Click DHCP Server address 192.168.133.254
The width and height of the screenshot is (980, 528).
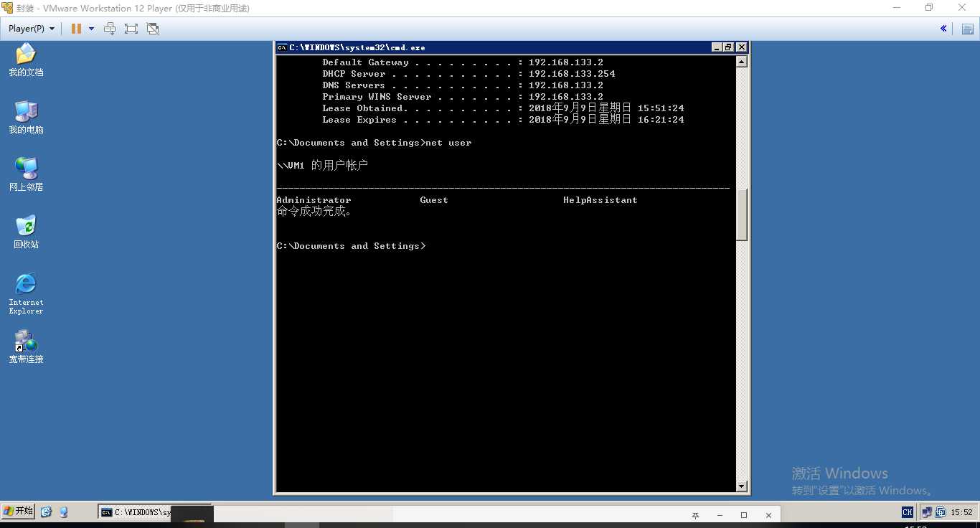572,74
